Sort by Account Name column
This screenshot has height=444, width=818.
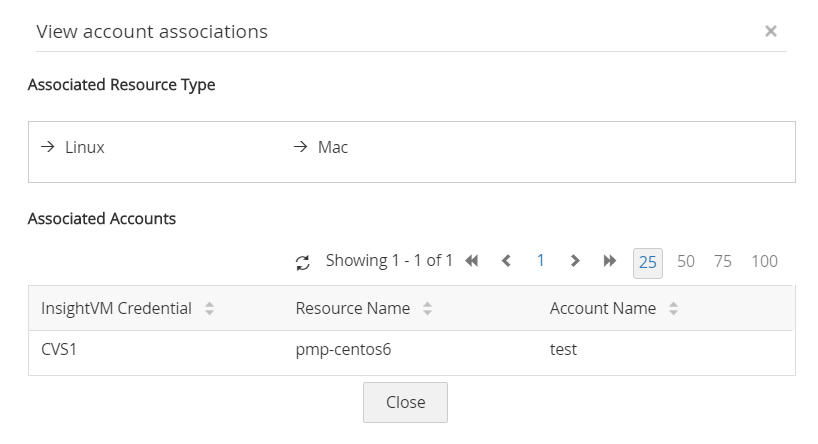673,309
